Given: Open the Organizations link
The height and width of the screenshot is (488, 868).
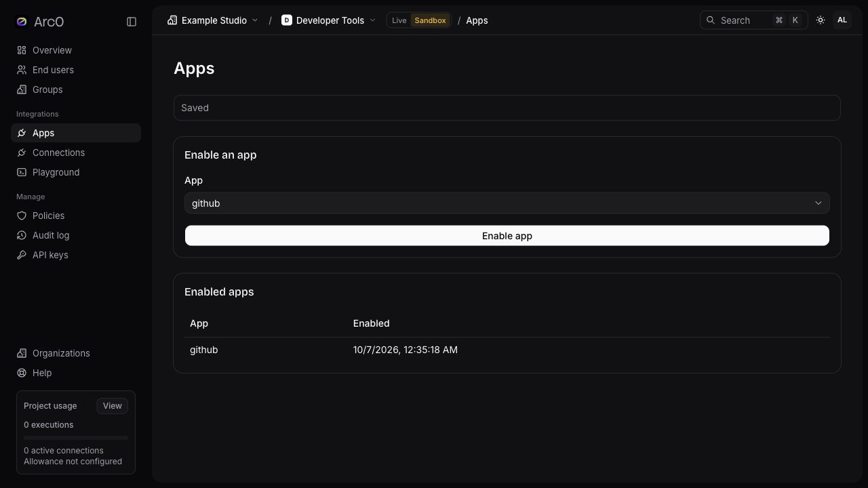Looking at the screenshot, I should tap(76, 353).
